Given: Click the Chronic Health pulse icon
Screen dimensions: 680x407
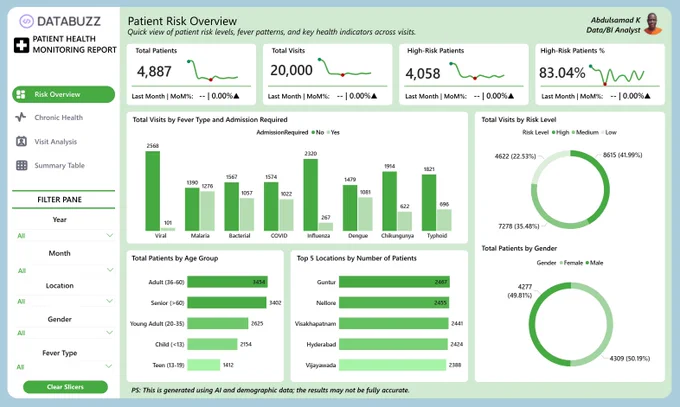Looking at the screenshot, I should click(21, 117).
